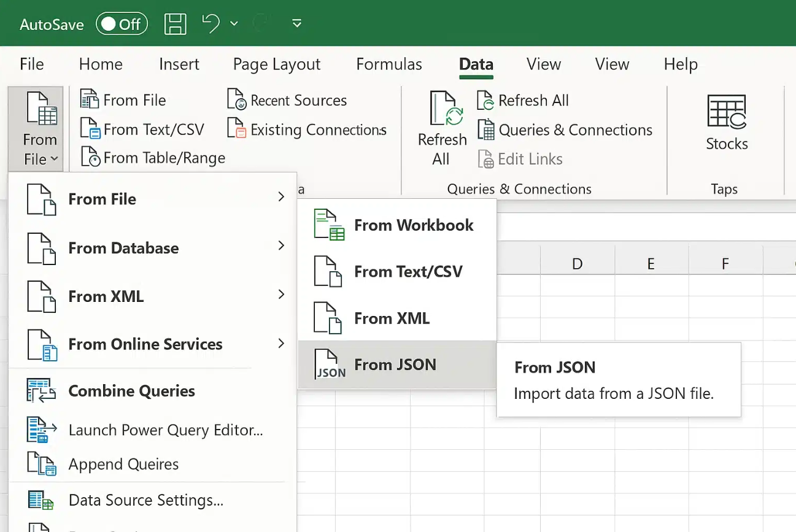Click the Stocks data type icon
This screenshot has width=796, height=532.
727,112
